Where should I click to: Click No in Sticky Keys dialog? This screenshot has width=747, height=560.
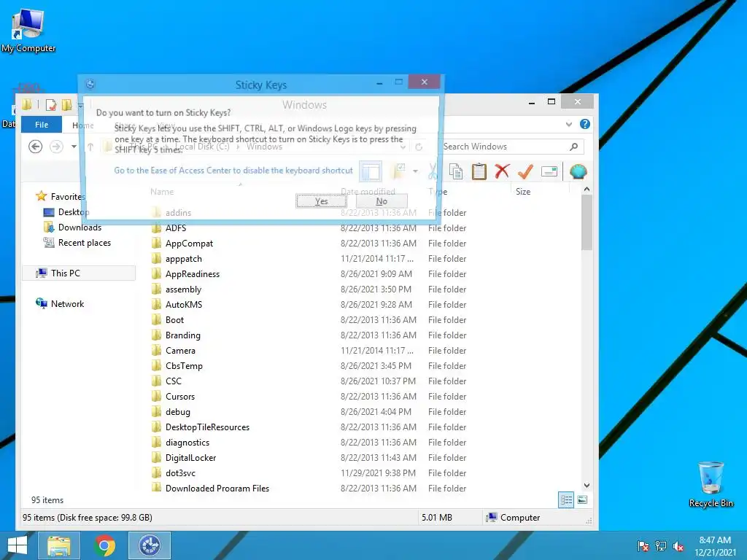click(x=382, y=201)
